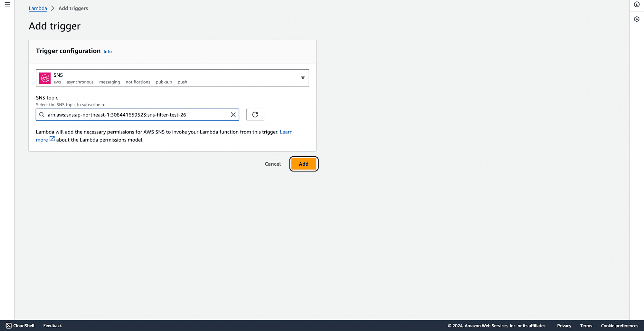Click the 'aws' tag text
This screenshot has height=331, width=644.
[x=57, y=82]
